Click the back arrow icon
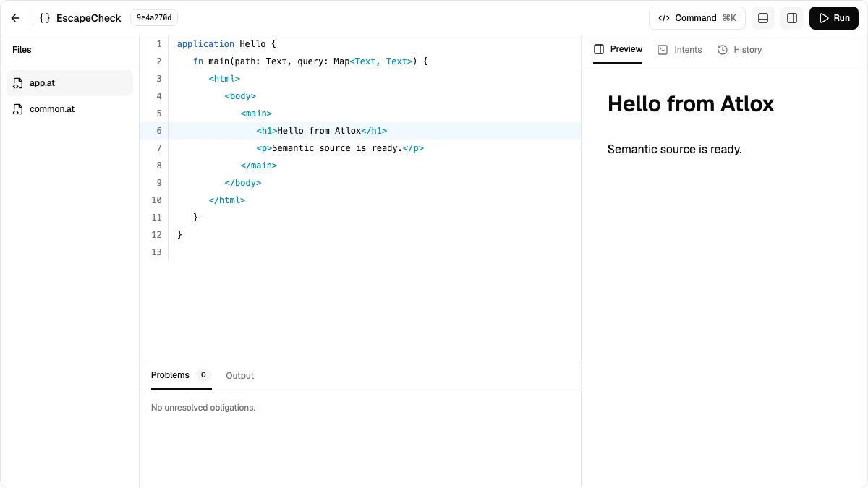The height and width of the screenshot is (488, 868). [x=15, y=18]
